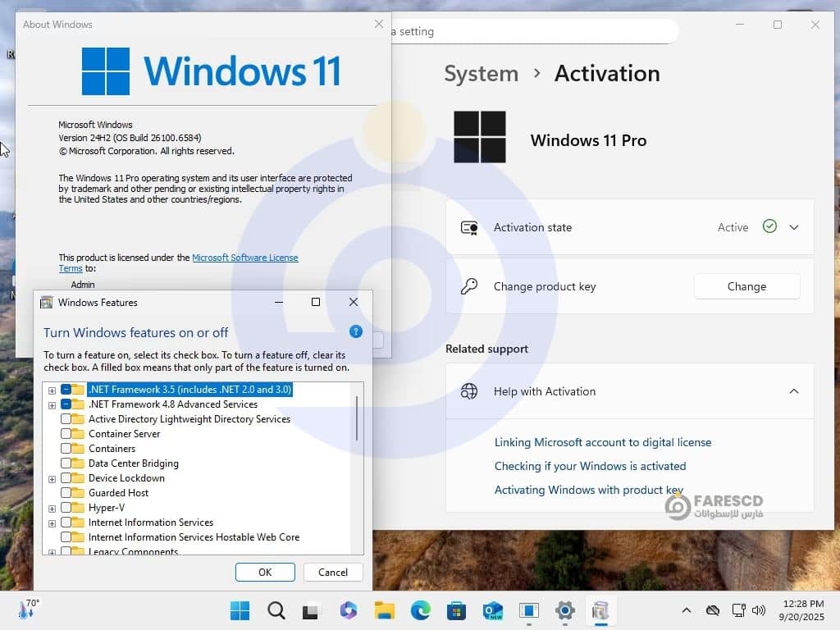Check the Containers feature box
Screen dimensions: 840x630
[x=66, y=449]
